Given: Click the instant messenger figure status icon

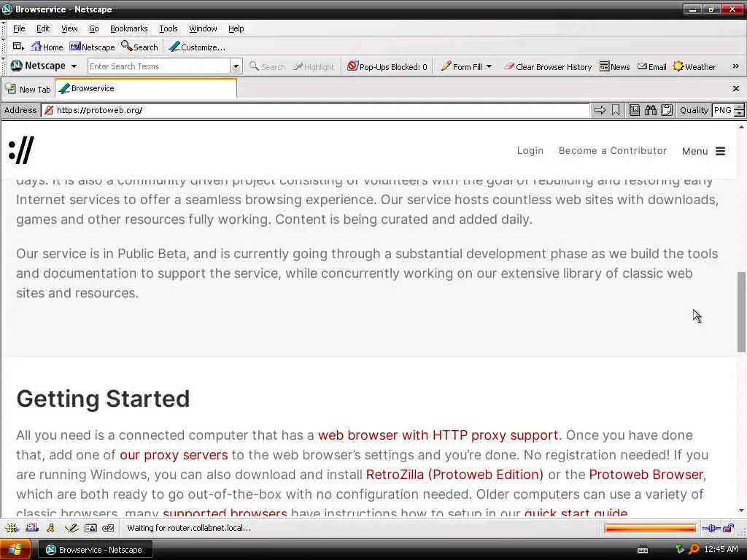Looking at the screenshot, I should (50, 528).
